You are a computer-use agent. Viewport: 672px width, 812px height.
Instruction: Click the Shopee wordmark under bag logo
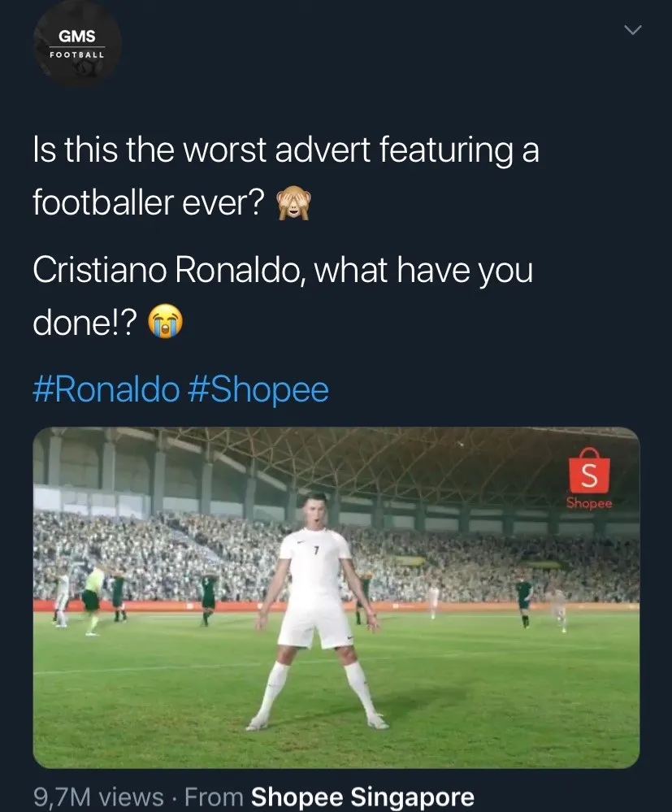click(x=590, y=502)
